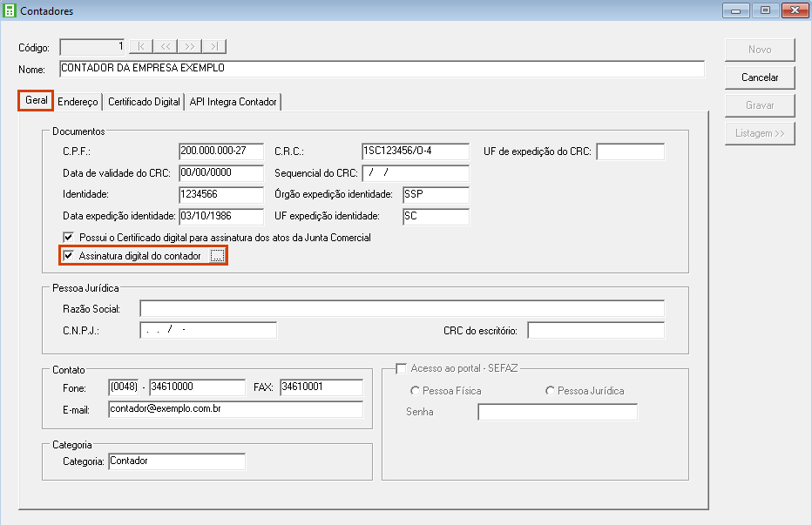Screen dimensions: 812x525
Task: Toggle Possui o Certificado digital checkbox
Action: [68, 238]
